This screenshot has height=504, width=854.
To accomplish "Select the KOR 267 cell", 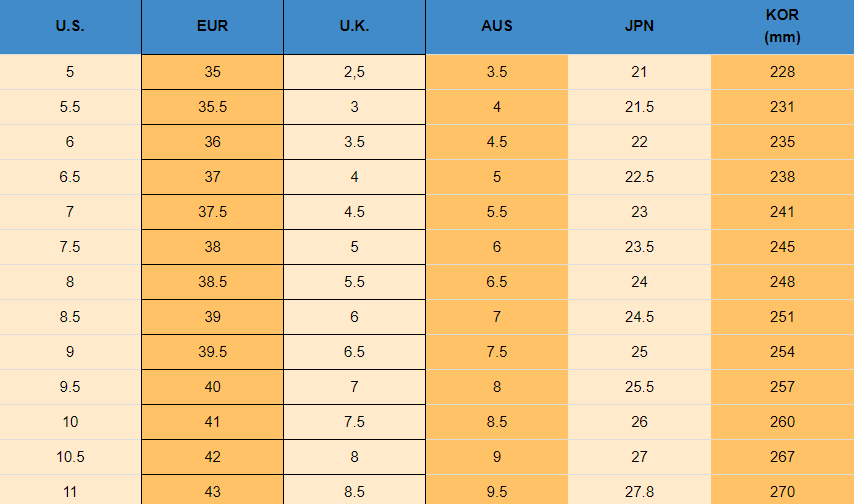I will pyautogui.click(x=782, y=457).
